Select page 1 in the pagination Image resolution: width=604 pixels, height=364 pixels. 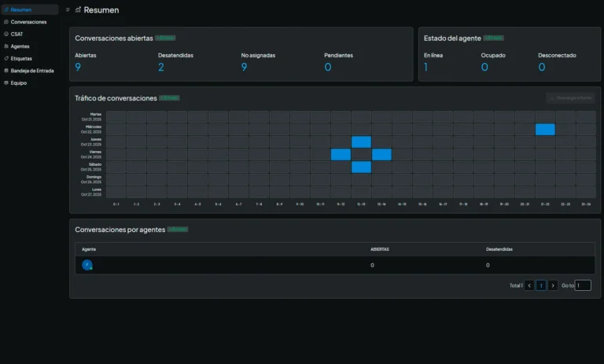click(x=541, y=285)
